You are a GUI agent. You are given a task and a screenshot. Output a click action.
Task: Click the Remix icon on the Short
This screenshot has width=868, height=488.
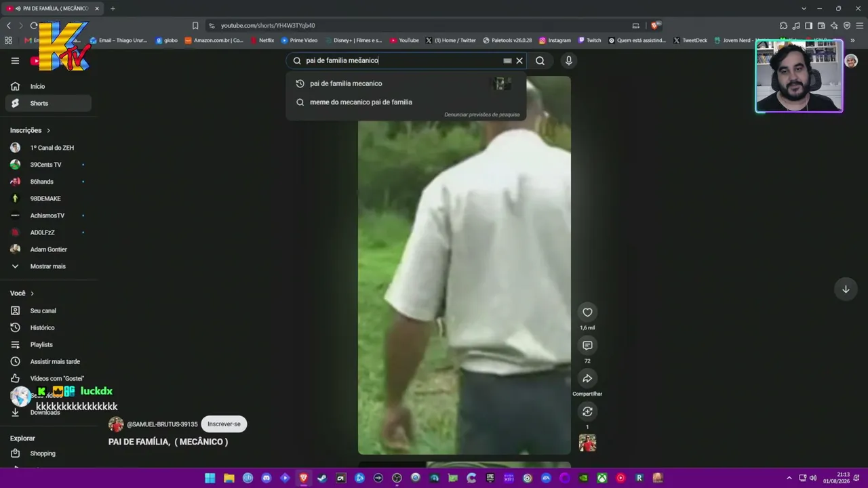[587, 411]
